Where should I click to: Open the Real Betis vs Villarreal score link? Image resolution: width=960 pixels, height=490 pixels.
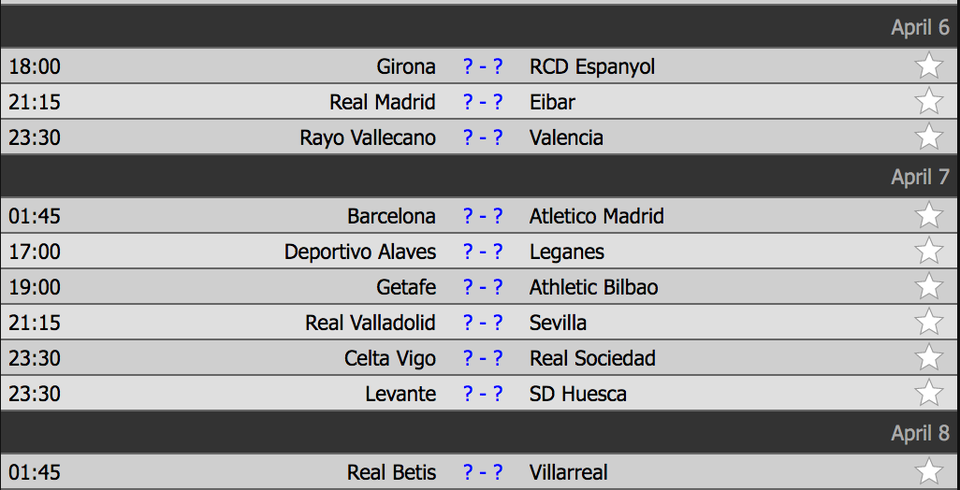coord(483,472)
